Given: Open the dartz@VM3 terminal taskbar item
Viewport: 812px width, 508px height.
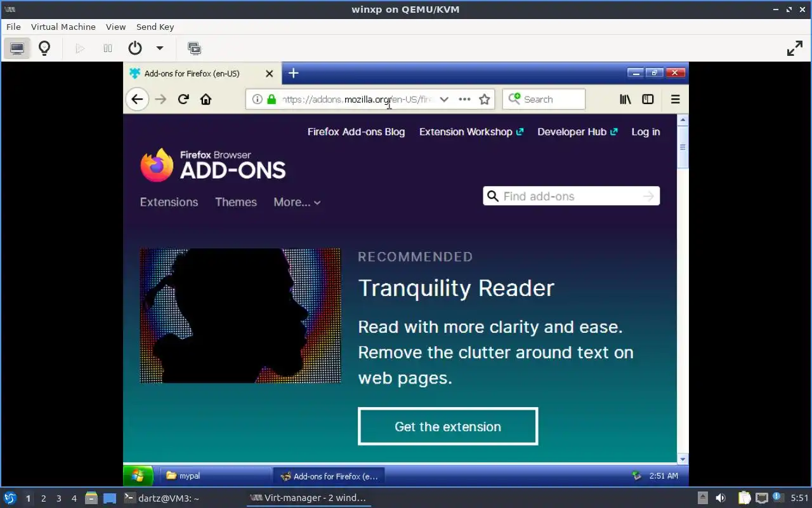Looking at the screenshot, I should 161,498.
